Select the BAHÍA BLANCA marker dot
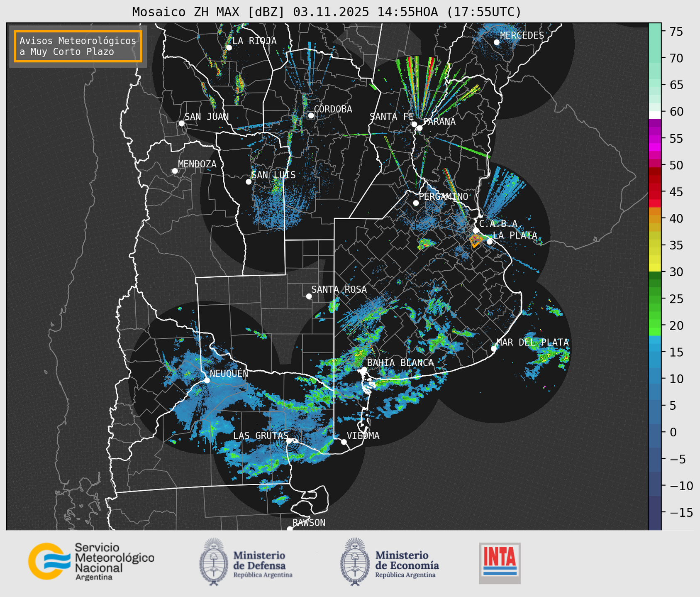Screen dimensions: 700x597 point(364,369)
